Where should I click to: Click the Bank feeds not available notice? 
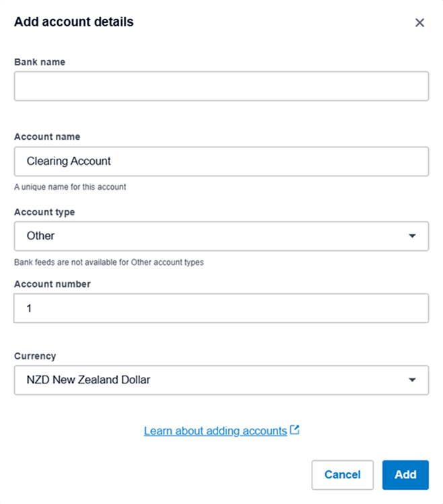tap(109, 262)
